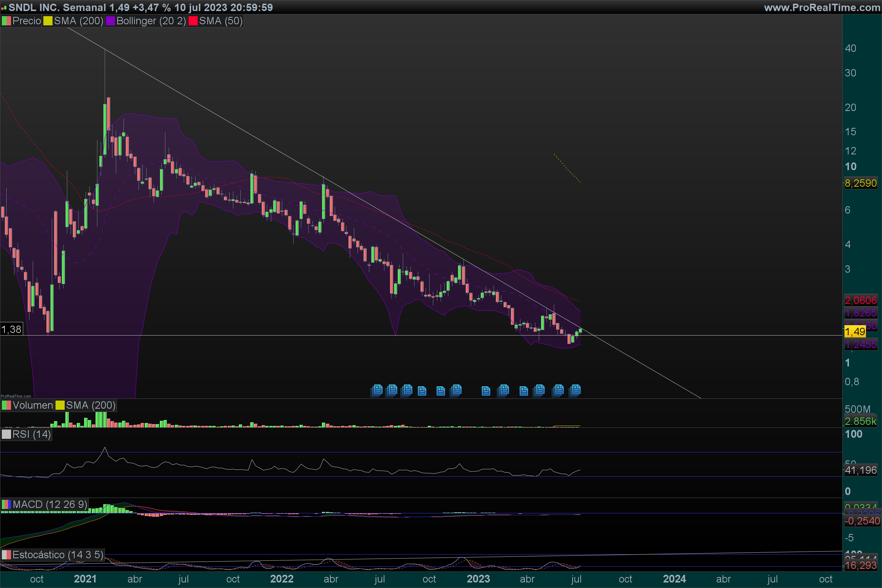Click single-page news icon above 2023 label
This screenshot has width=882, height=588.
pos(485,391)
